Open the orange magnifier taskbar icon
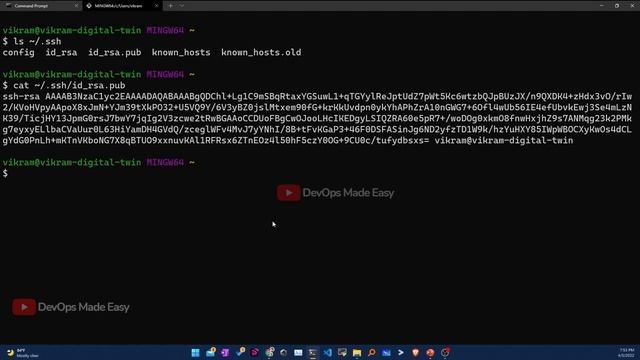640x360 pixels. click(x=371, y=352)
